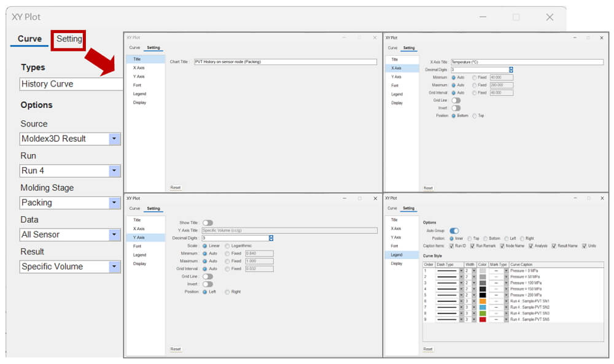Open the Run 4 dropdown arrow
The width and height of the screenshot is (614, 364).
click(x=114, y=171)
